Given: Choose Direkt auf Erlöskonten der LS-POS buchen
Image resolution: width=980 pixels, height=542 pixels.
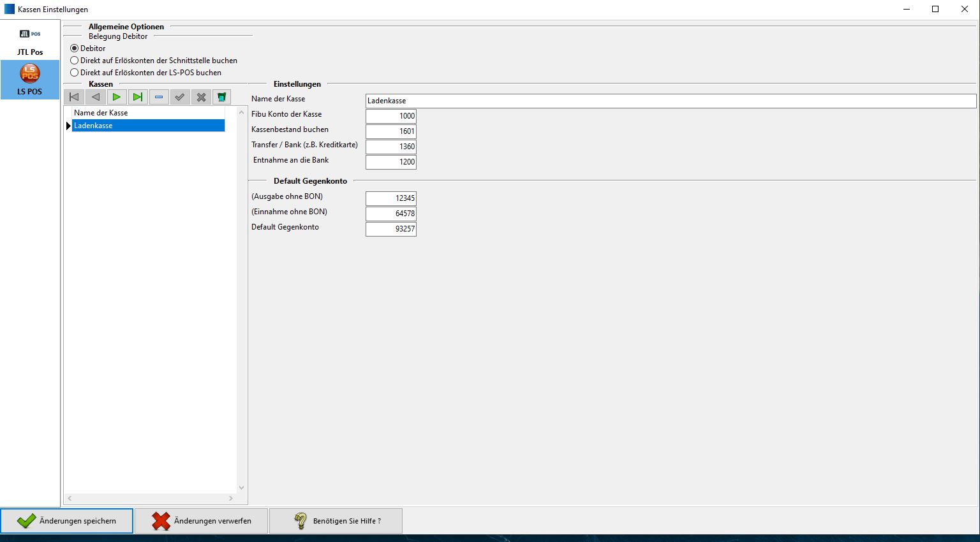Looking at the screenshot, I should [x=75, y=73].
